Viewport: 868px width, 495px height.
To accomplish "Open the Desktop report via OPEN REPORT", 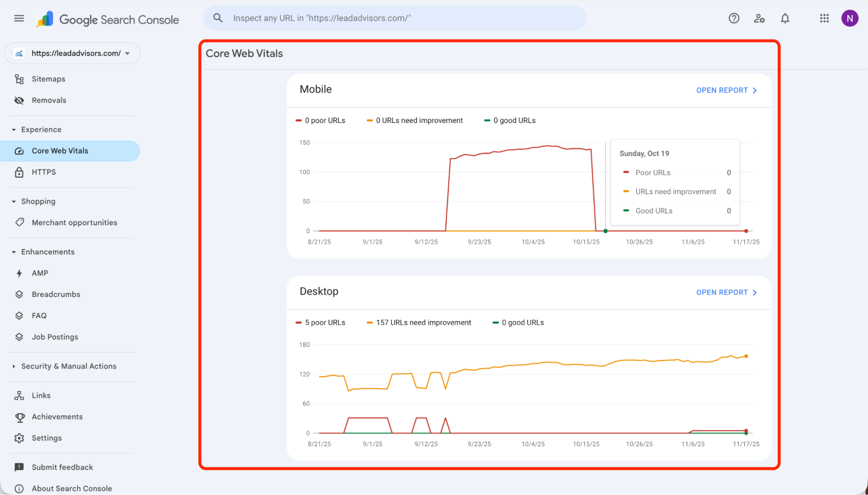I will pos(726,292).
